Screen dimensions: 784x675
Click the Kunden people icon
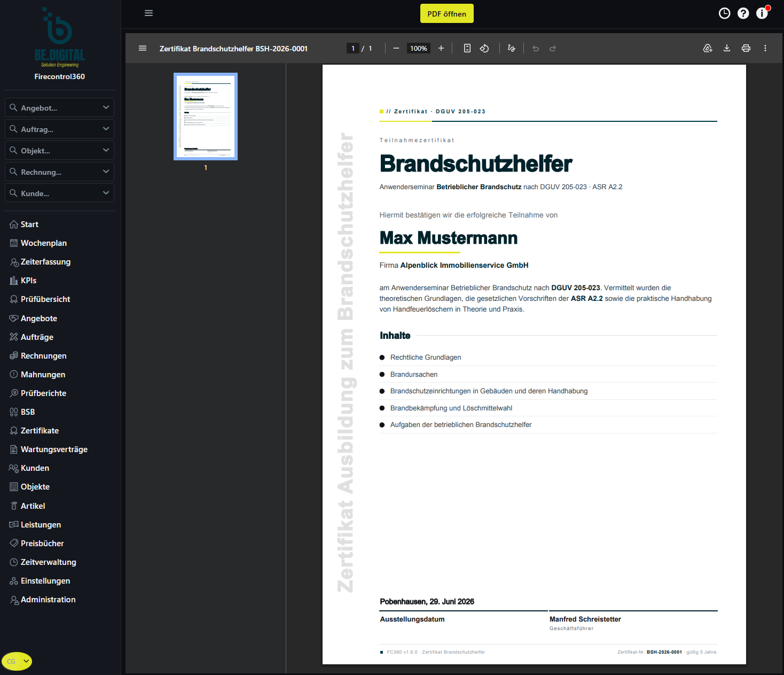tap(14, 468)
